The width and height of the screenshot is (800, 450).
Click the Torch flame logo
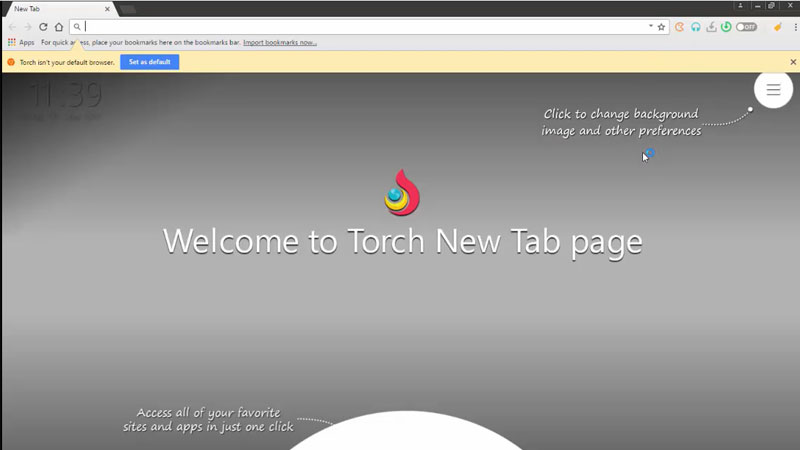click(402, 193)
